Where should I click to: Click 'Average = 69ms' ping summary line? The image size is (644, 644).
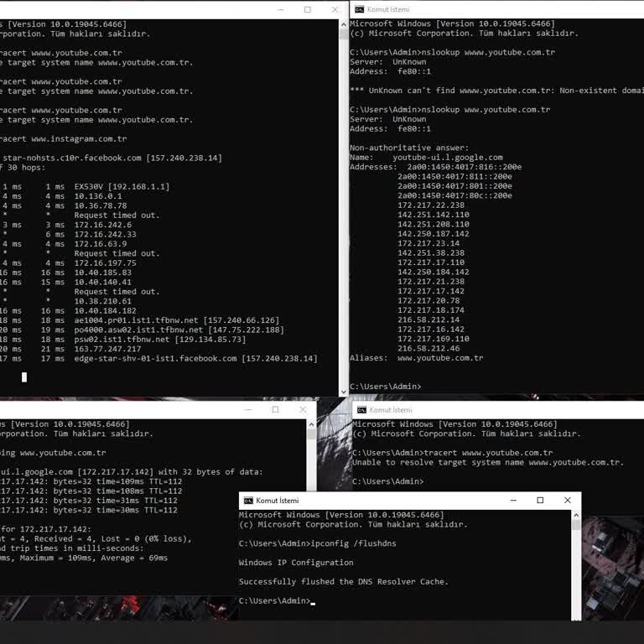tap(84, 558)
